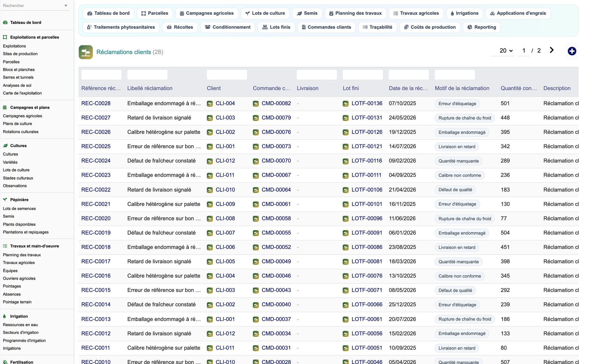589x364 pixels.
Task: Open the Conditionnement tab
Action: pos(228,27)
